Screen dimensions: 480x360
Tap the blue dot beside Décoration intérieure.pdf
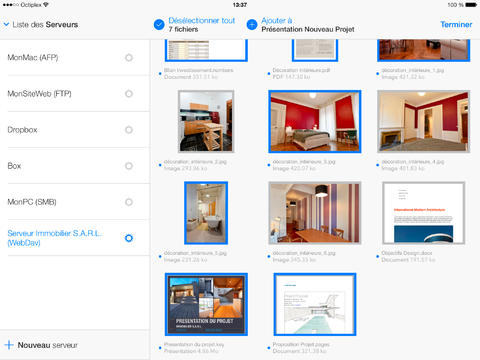point(269,74)
